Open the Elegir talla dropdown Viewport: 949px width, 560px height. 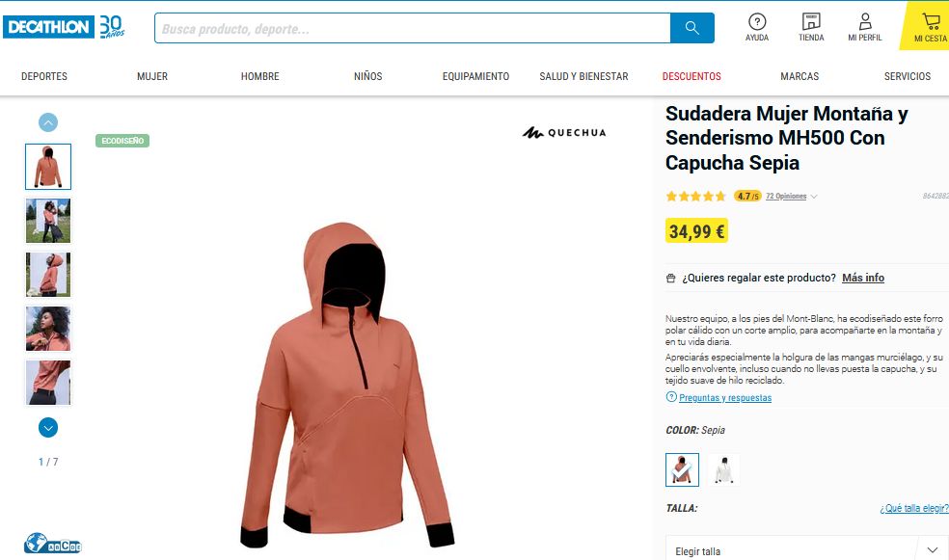click(807, 550)
